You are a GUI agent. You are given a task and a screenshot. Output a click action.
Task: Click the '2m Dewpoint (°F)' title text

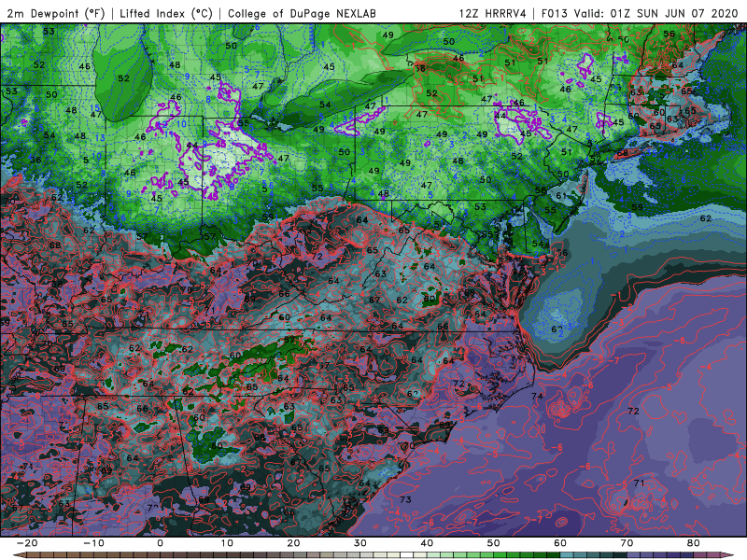click(x=55, y=14)
